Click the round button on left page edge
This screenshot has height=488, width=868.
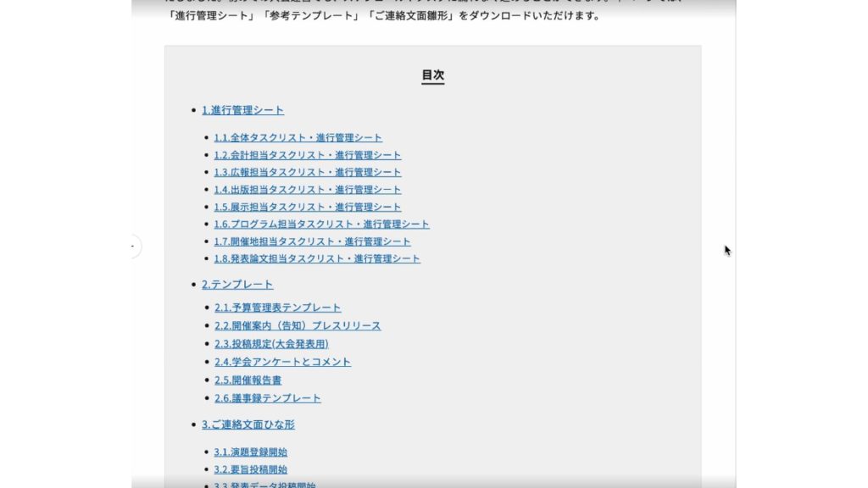[x=132, y=247]
